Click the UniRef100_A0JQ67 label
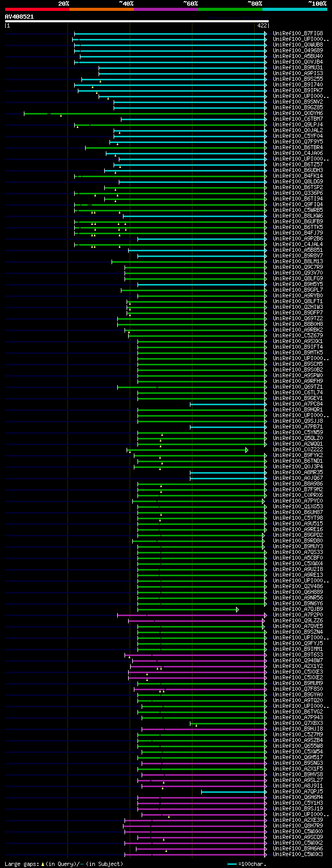This screenshot has width=332, height=868. (298, 478)
